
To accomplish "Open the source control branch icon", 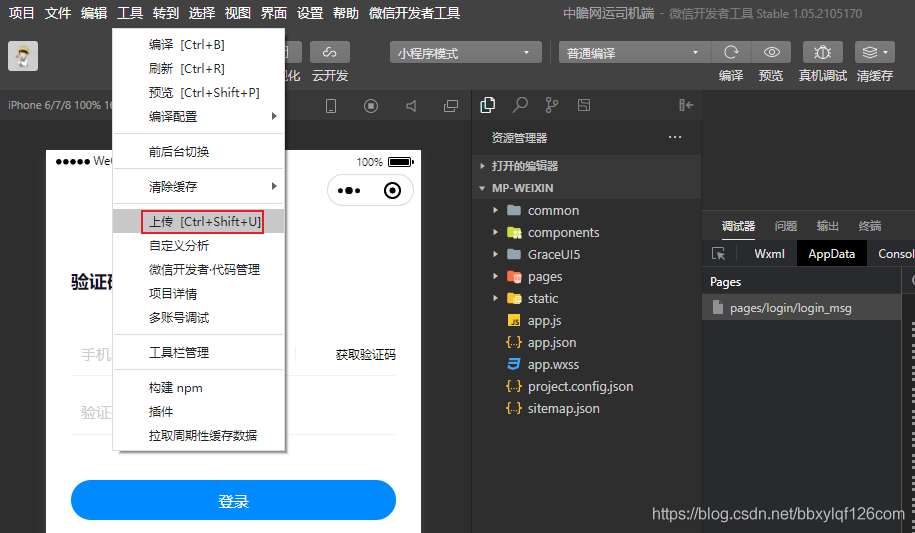I will (x=551, y=105).
